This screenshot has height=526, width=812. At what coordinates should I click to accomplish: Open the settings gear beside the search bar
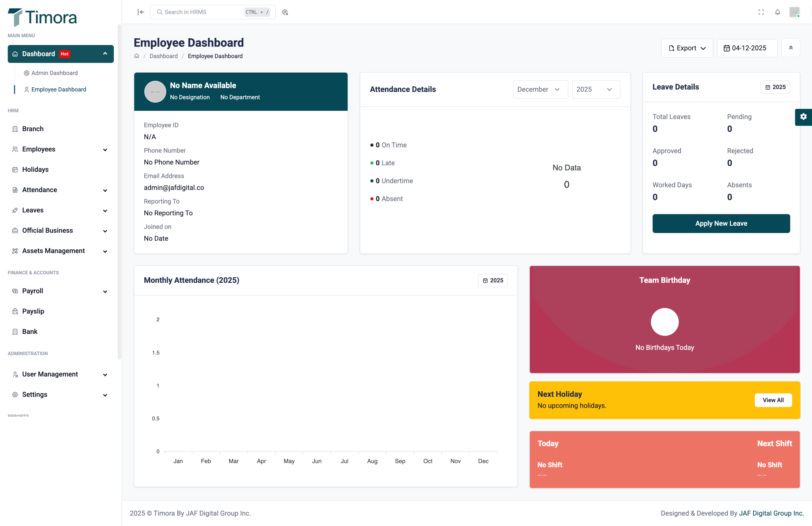click(285, 12)
